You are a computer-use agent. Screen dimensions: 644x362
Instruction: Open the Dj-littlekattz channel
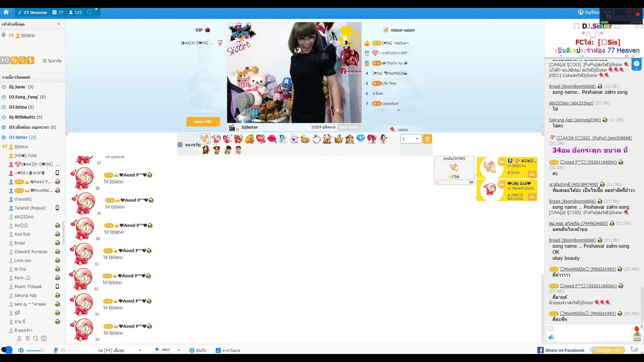click(x=26, y=117)
